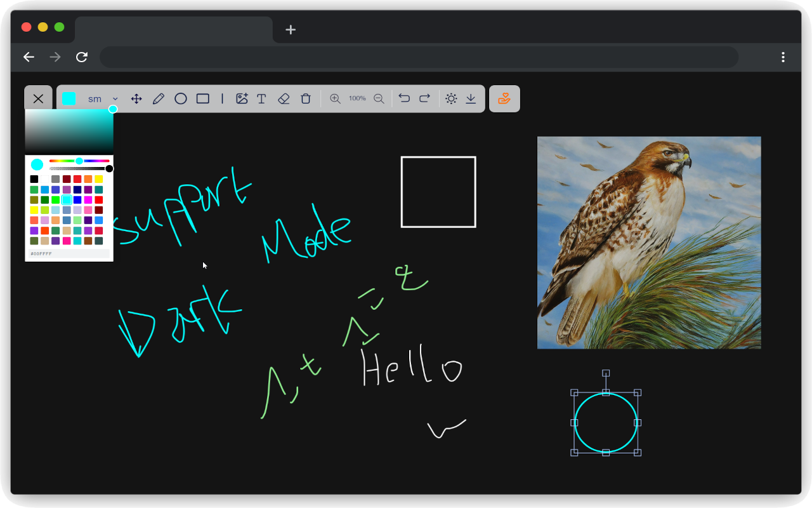This screenshot has height=508, width=812.
Task: Click the browser address bar
Action: 419,57
